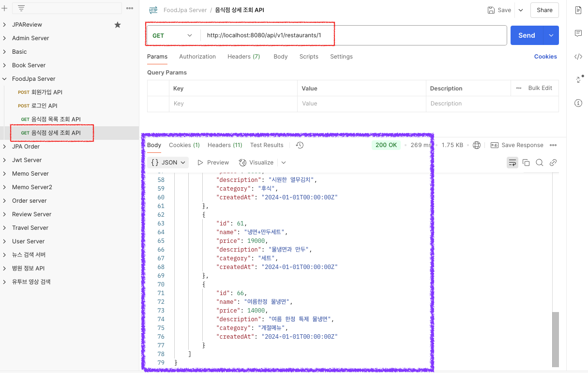Image resolution: width=588 pixels, height=373 pixels.
Task: Click the Save disk icon
Action: (491, 10)
